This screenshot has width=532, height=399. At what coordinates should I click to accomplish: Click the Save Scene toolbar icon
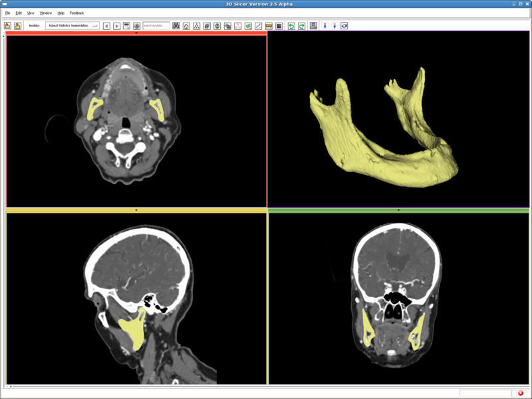point(18,25)
